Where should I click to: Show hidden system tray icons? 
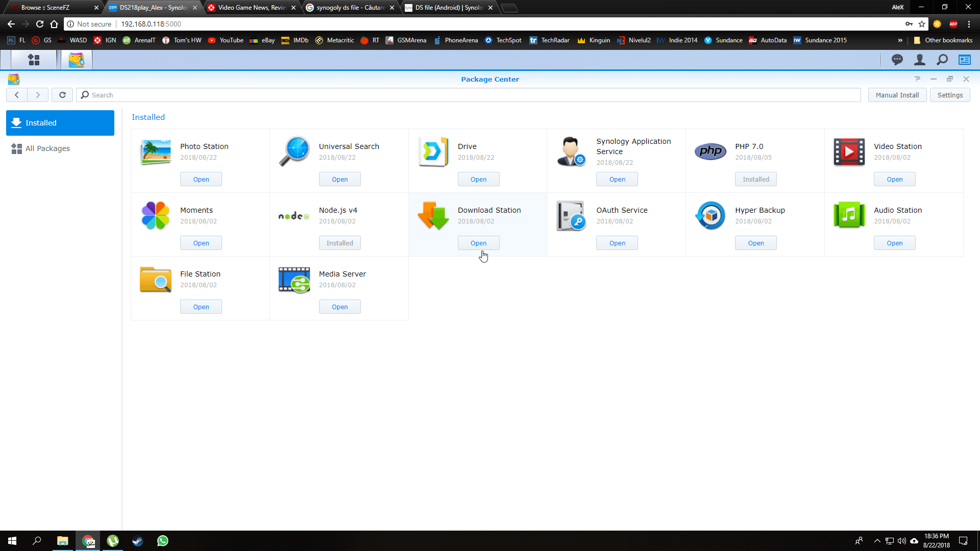click(x=877, y=541)
